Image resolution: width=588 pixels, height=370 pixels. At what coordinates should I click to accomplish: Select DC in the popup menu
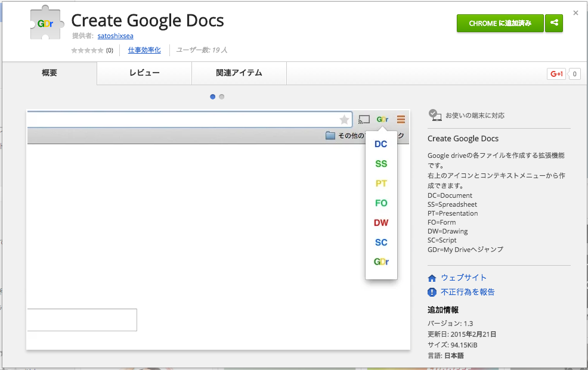point(380,144)
